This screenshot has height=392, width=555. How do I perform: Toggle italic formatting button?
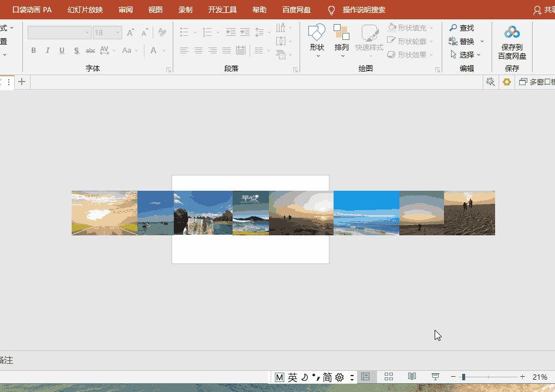click(x=48, y=50)
